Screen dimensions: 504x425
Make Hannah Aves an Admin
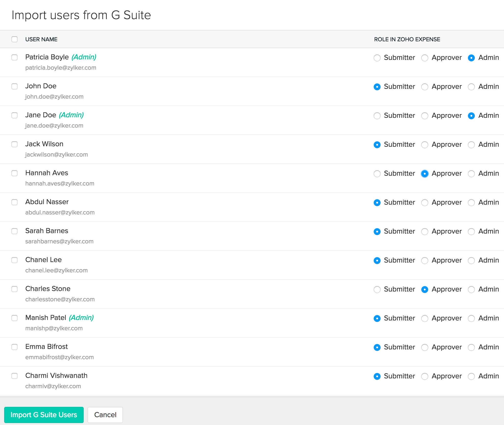[x=471, y=174]
